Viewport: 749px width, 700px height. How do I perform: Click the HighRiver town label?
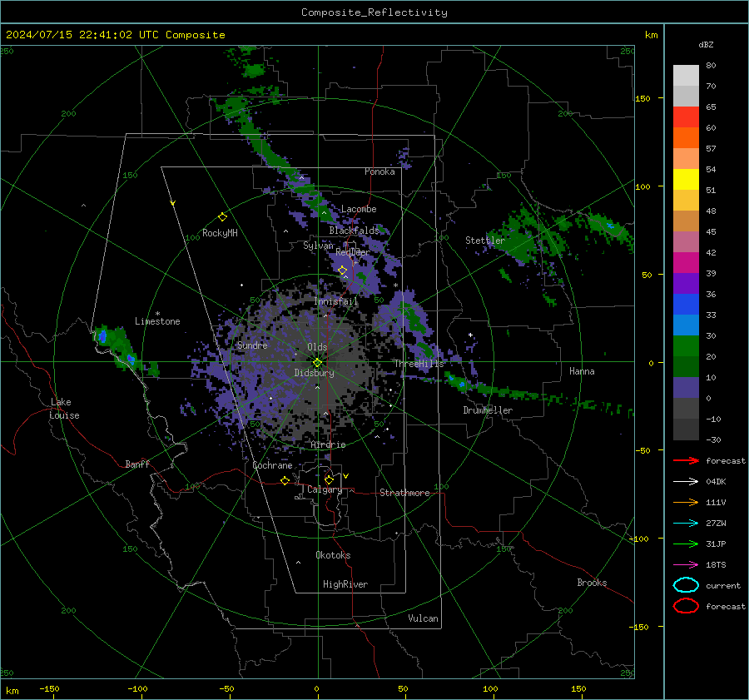(345, 584)
